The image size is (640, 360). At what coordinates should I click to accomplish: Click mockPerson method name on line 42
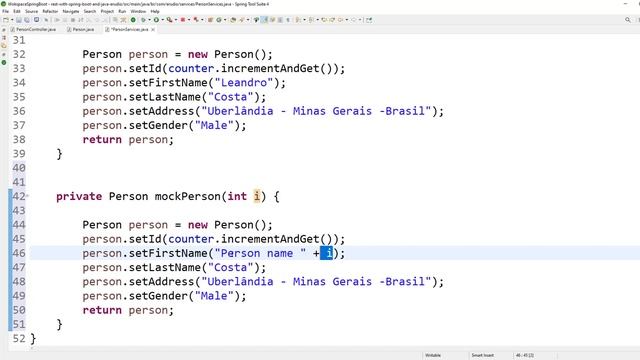(x=188, y=196)
